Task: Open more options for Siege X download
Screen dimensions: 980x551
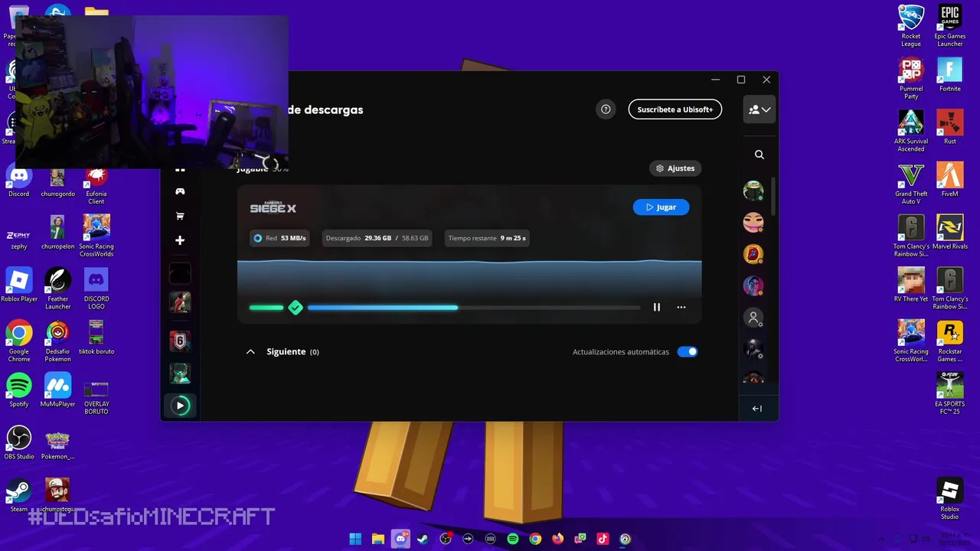Action: [681, 307]
